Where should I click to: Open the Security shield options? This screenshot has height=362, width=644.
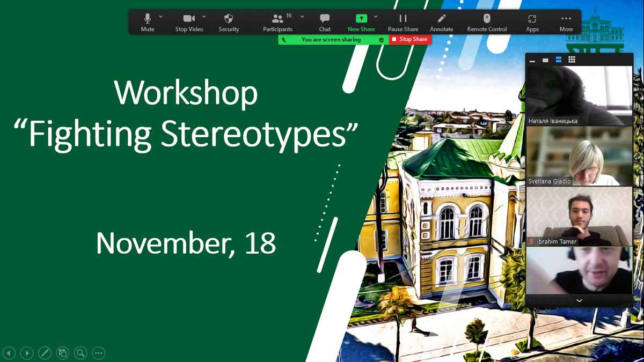point(229,22)
